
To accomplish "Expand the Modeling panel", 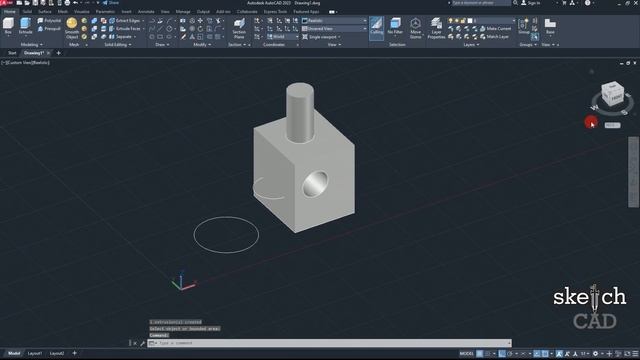I will tap(32, 44).
